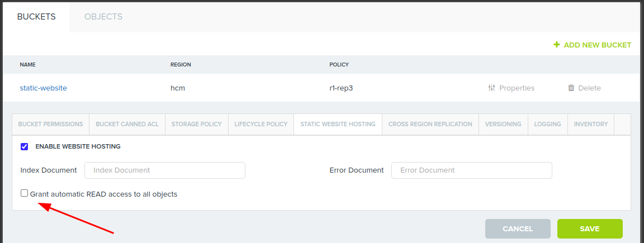
Task: Click the Error Document input field
Action: [471, 170]
